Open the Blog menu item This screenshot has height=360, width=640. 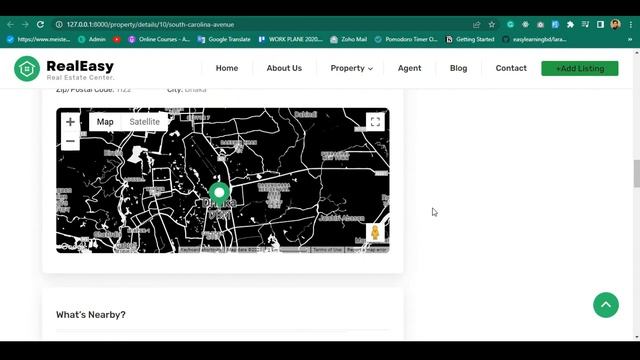[x=458, y=68]
